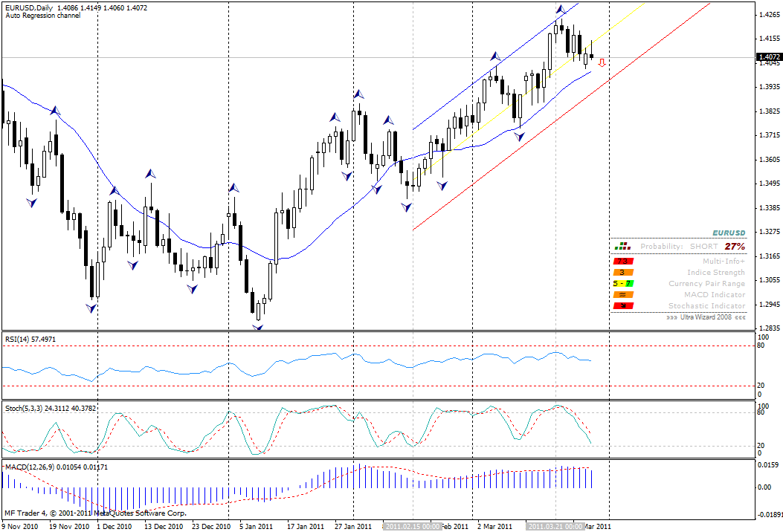Viewport: 783px width, 532px height.
Task: Select the current price label 1.4072 on the axis
Action: point(769,57)
